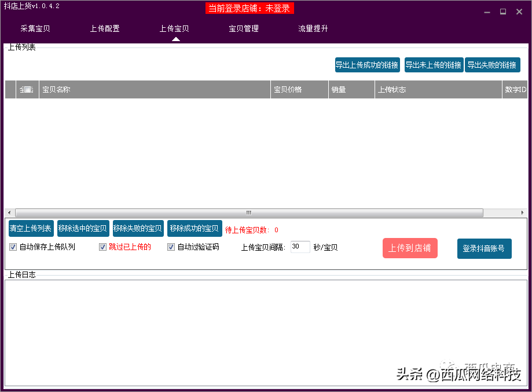Click 登录抖音账号 button
This screenshot has width=532, height=392.
[484, 249]
